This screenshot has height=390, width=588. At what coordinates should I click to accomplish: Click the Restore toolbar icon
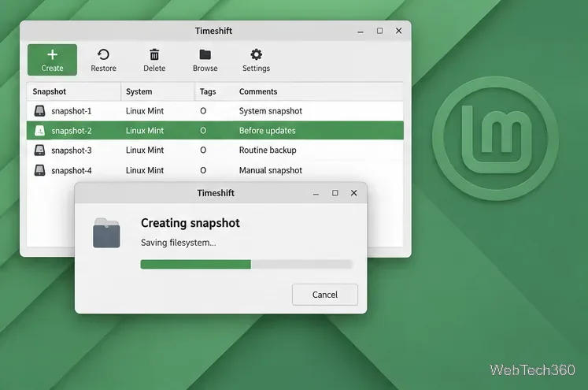pos(103,55)
